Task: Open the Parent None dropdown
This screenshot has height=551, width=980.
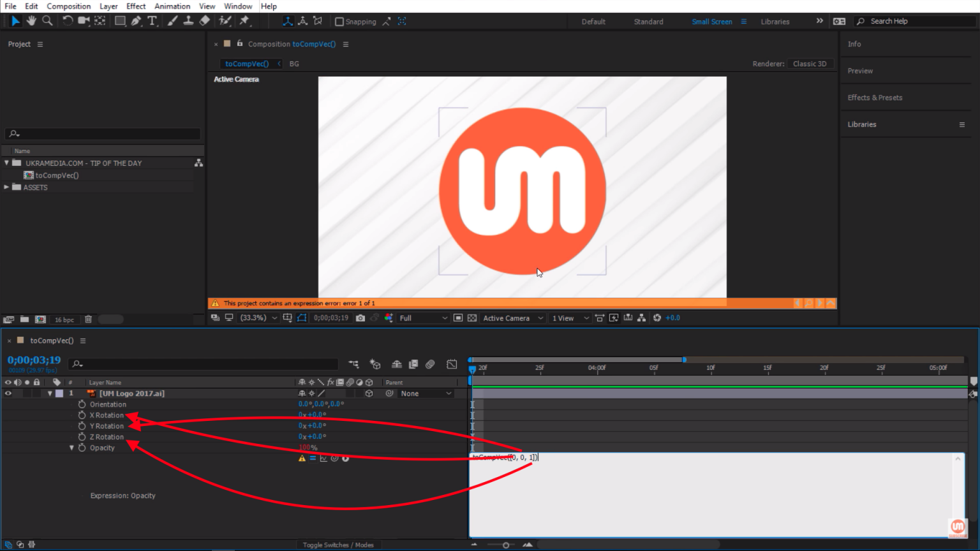Action: pyautogui.click(x=426, y=393)
